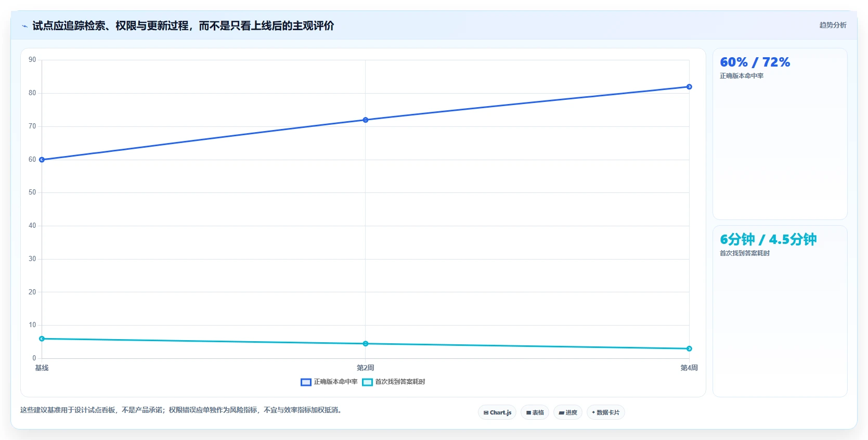The width and height of the screenshot is (868, 440).
Task: Select the 数据卡片 chip
Action: tap(605, 412)
